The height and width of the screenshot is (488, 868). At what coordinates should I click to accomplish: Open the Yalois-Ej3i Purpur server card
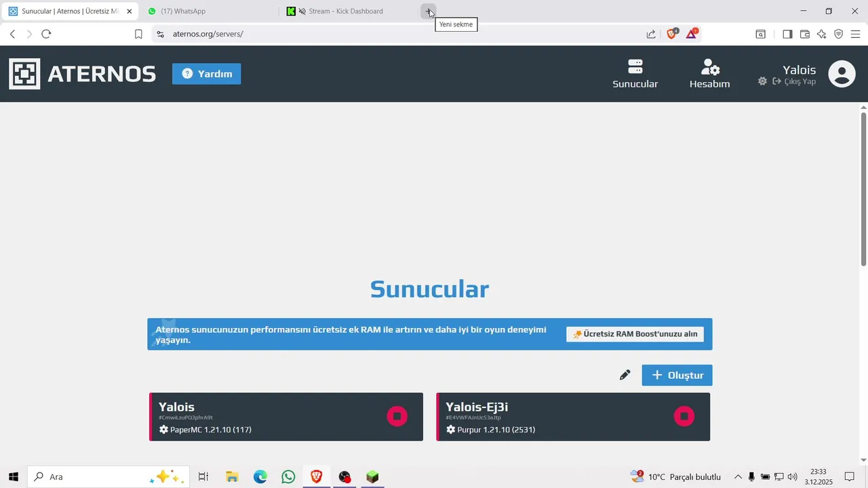coord(573,417)
